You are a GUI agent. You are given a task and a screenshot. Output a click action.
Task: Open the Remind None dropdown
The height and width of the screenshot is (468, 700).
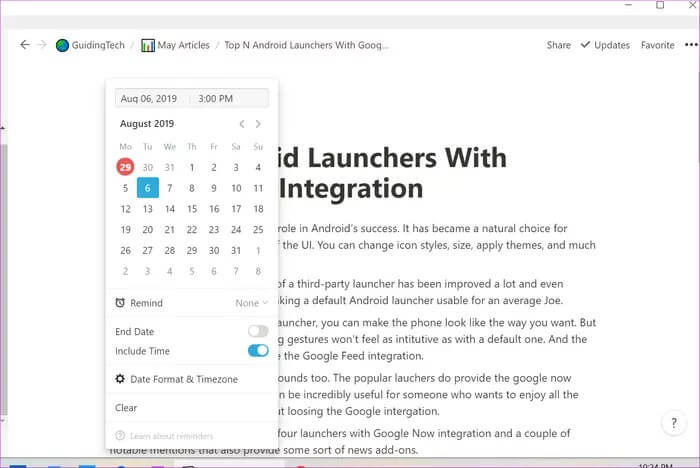(x=251, y=303)
